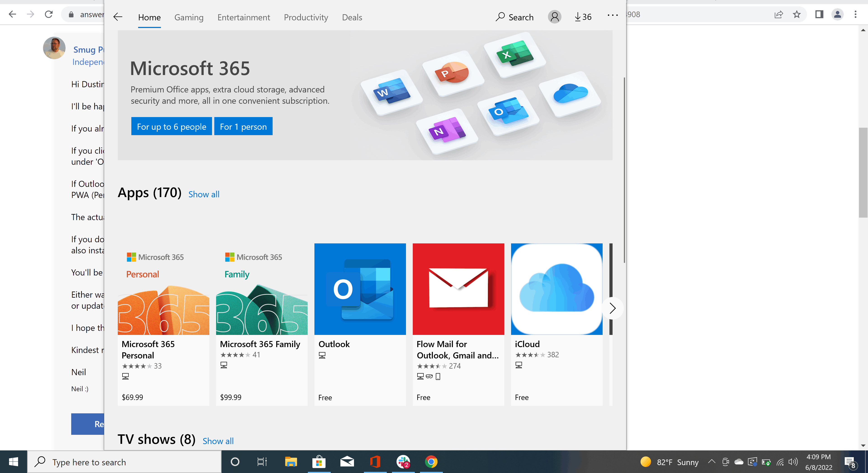Open the Store account profile icon
Image resolution: width=868 pixels, height=473 pixels.
[x=555, y=16]
